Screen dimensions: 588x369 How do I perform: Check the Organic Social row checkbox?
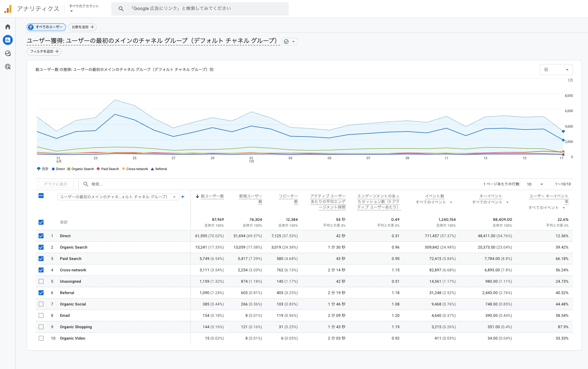[41, 304]
